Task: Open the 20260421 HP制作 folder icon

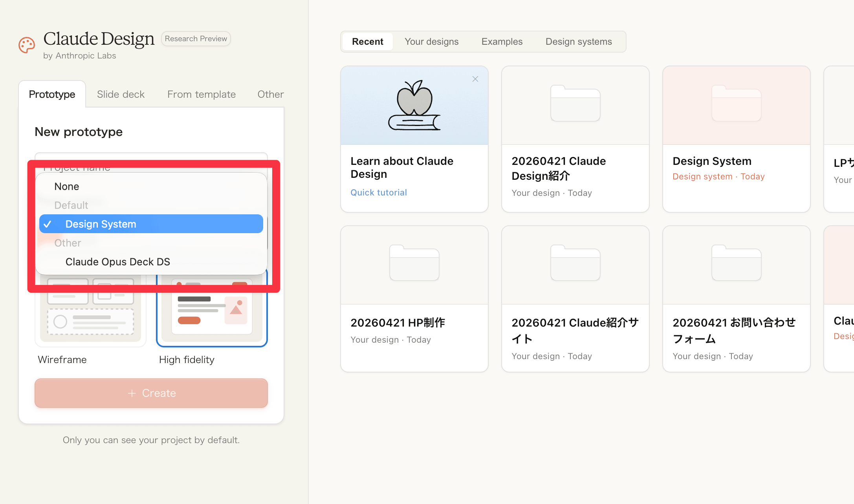Action: tap(414, 263)
